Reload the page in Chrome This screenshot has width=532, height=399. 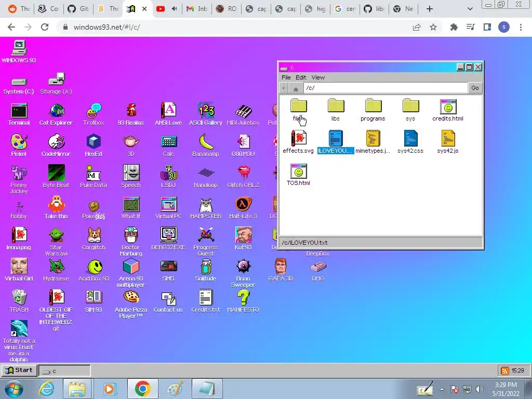[x=45, y=27]
